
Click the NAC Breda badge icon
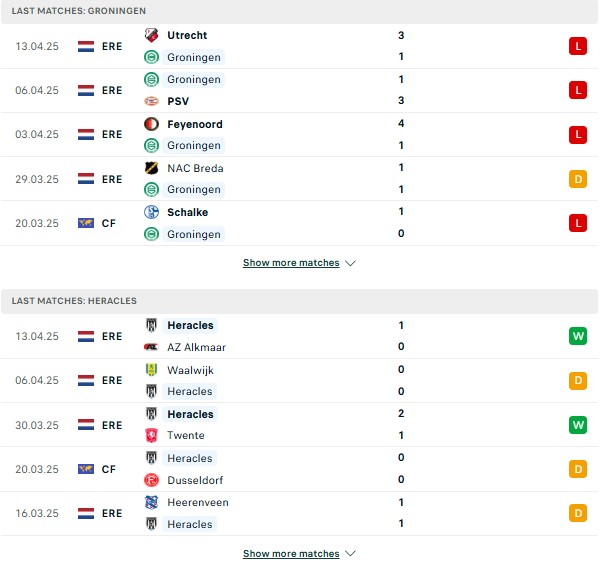(151, 168)
